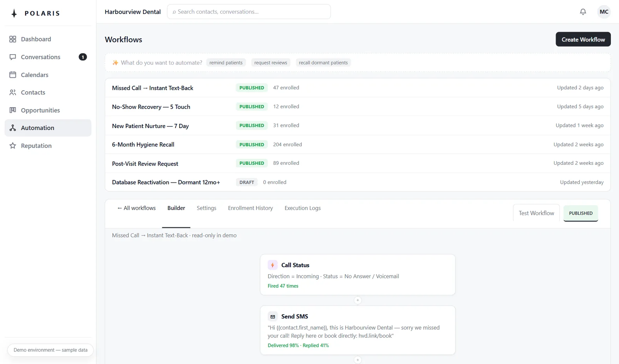Click the Calendars icon in sidebar

coord(13,75)
